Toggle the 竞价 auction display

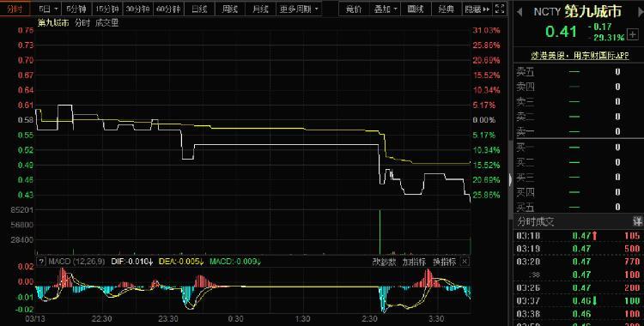(x=354, y=9)
